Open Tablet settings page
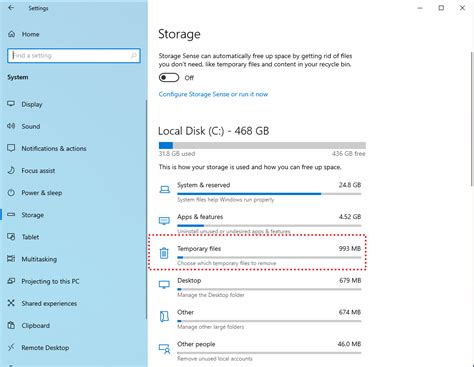Screen dimensions: 474x367 pyautogui.click(x=74, y=237)
